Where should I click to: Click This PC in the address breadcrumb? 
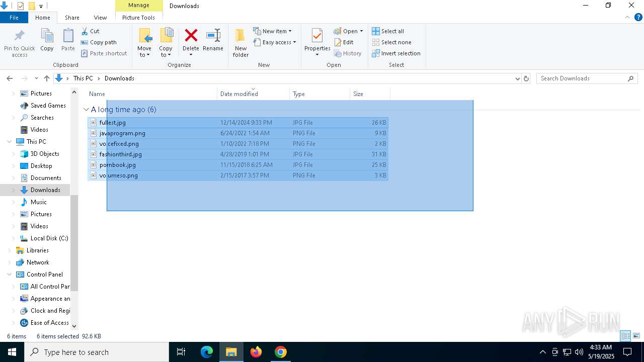pyautogui.click(x=83, y=78)
